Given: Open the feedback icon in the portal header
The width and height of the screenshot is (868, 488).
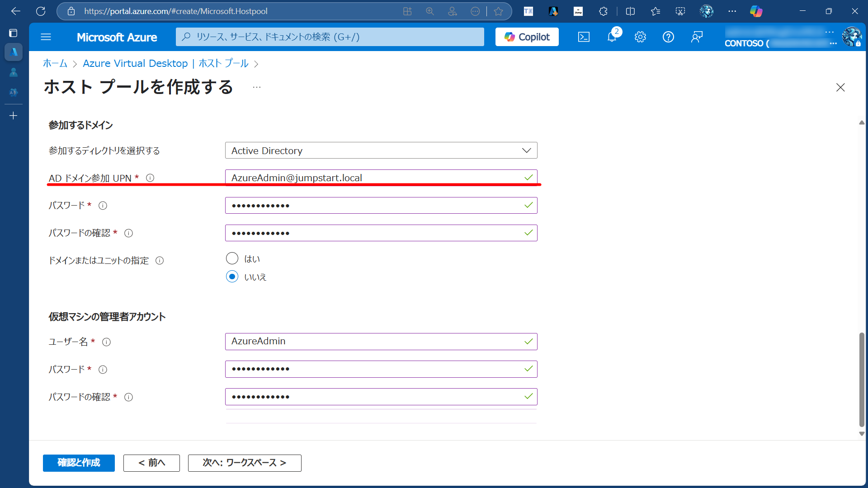Looking at the screenshot, I should pyautogui.click(x=697, y=37).
